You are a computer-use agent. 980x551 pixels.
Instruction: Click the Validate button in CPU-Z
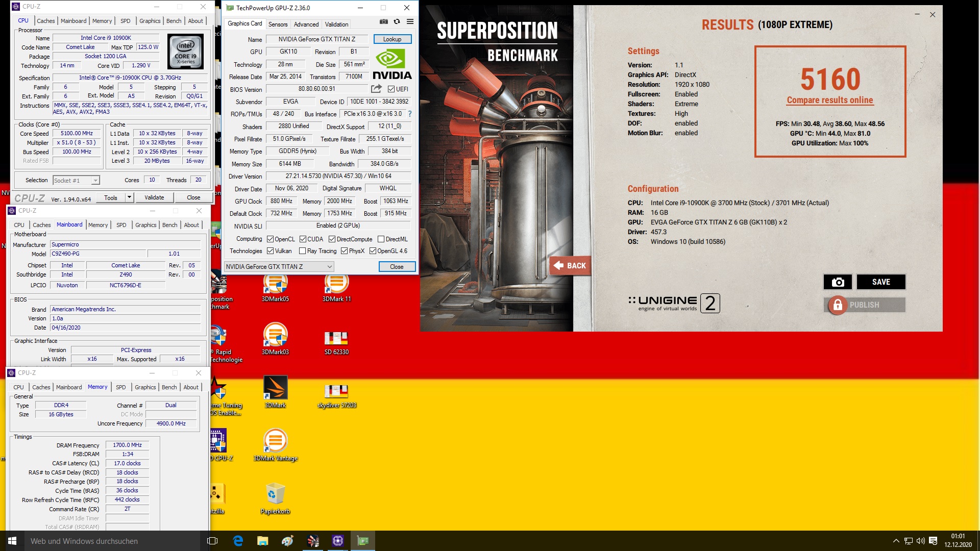[154, 197]
